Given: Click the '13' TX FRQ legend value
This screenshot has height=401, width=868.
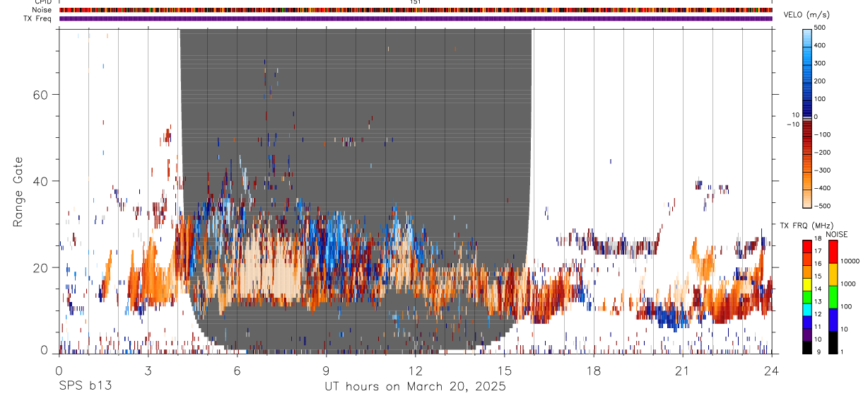Looking at the screenshot, I should [x=819, y=302].
